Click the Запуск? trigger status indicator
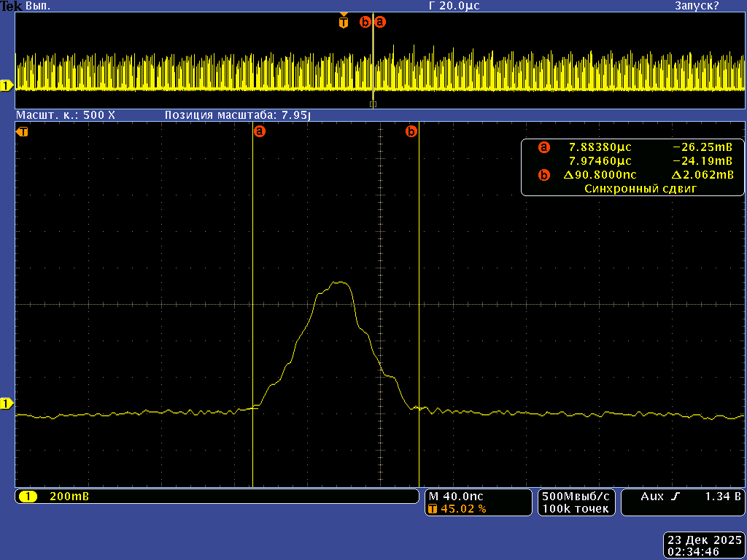747x560 pixels. [x=696, y=6]
